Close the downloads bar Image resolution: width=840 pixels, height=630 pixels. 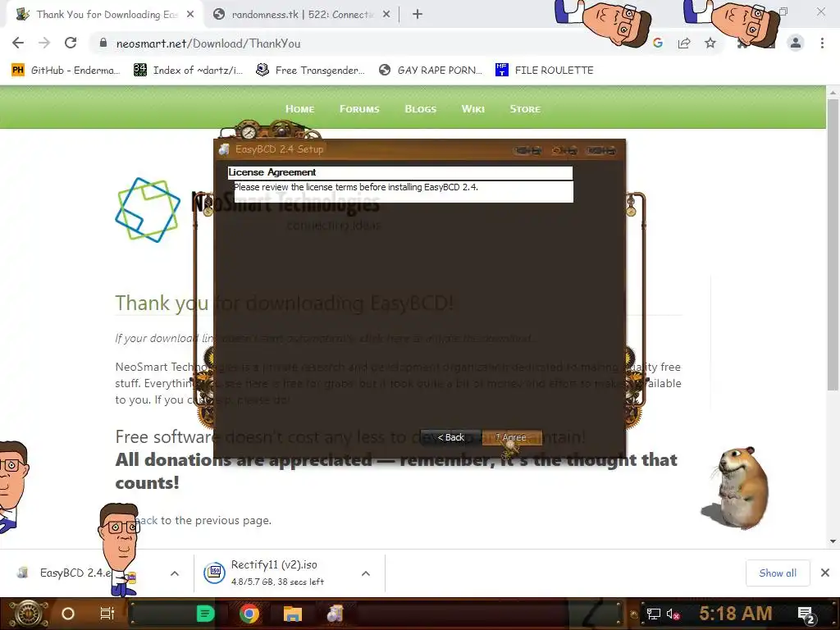[825, 573]
